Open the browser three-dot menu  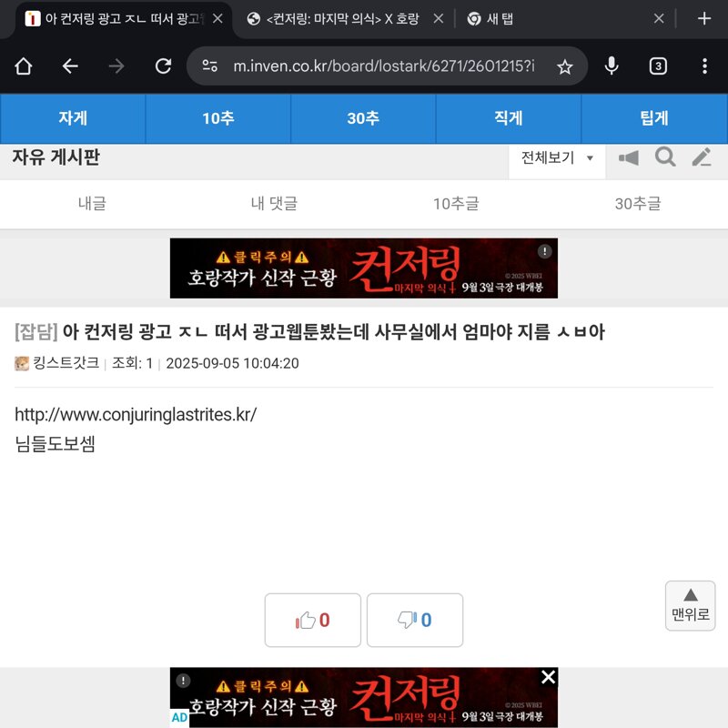click(704, 66)
